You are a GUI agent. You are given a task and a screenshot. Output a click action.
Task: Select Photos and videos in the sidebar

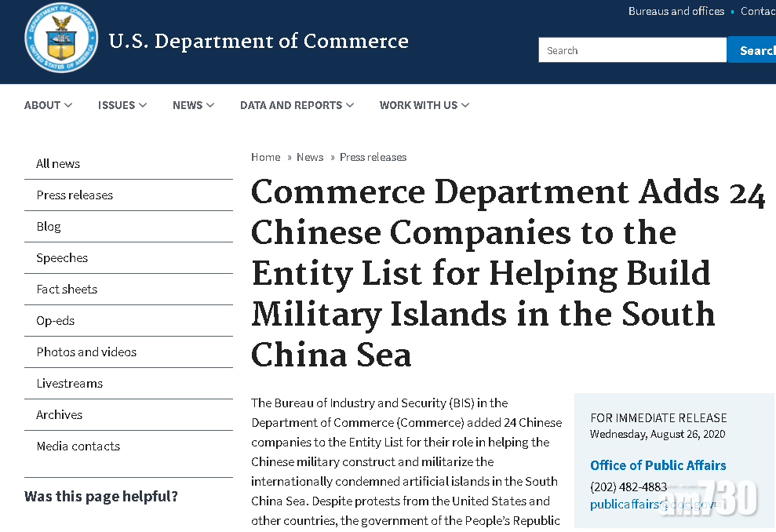pos(86,352)
